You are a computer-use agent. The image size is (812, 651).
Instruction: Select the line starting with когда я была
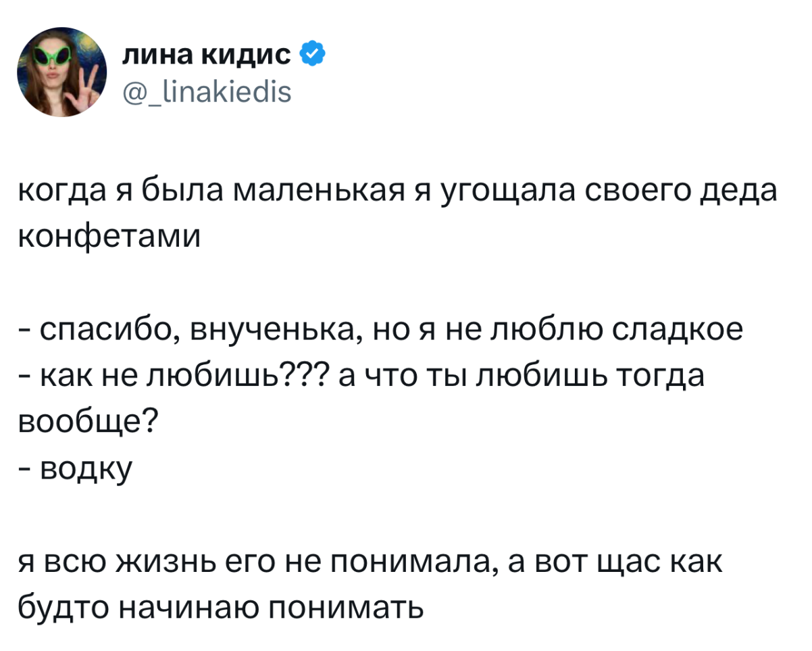pos(396,194)
